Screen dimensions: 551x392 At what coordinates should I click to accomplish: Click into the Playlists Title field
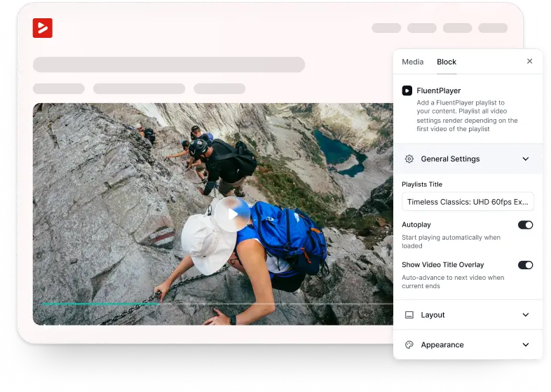click(468, 202)
